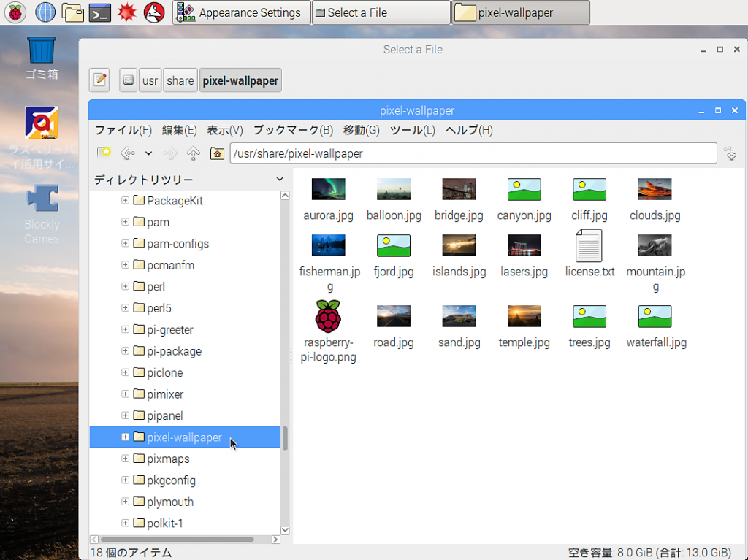Open the 表示 menu
Viewport: 748px width, 560px height.
223,130
